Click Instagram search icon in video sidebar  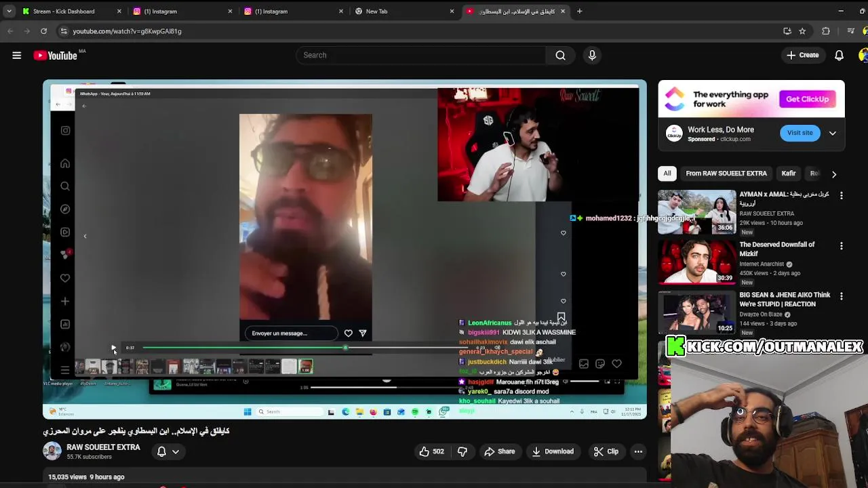(65, 186)
